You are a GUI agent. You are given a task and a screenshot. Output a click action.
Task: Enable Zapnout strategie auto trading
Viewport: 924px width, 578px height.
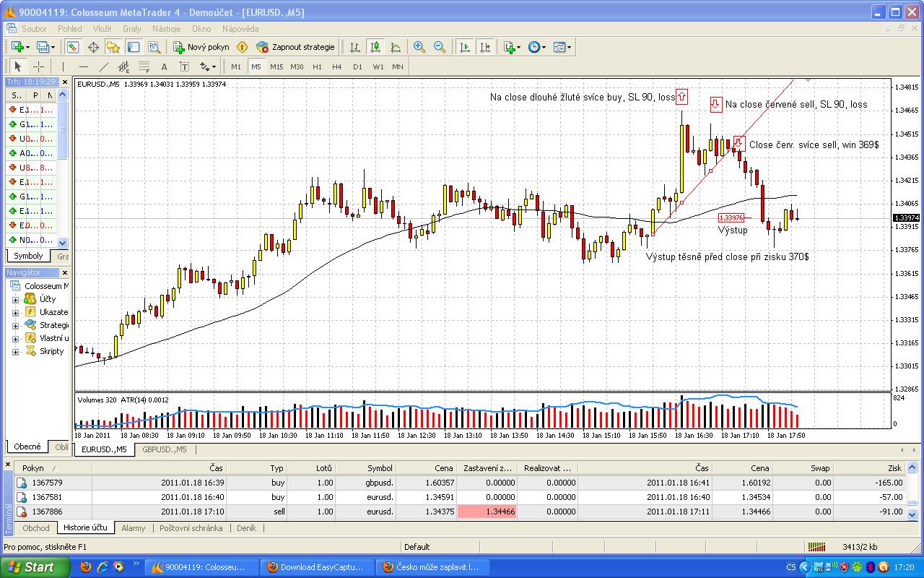pyautogui.click(x=296, y=47)
